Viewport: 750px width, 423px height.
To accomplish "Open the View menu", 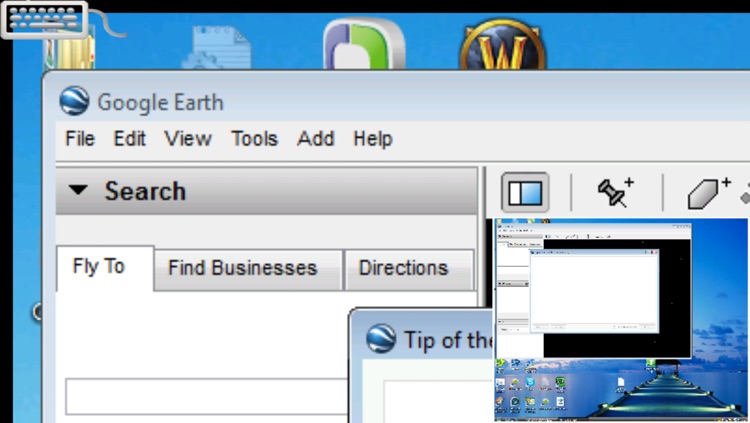I will tap(188, 139).
